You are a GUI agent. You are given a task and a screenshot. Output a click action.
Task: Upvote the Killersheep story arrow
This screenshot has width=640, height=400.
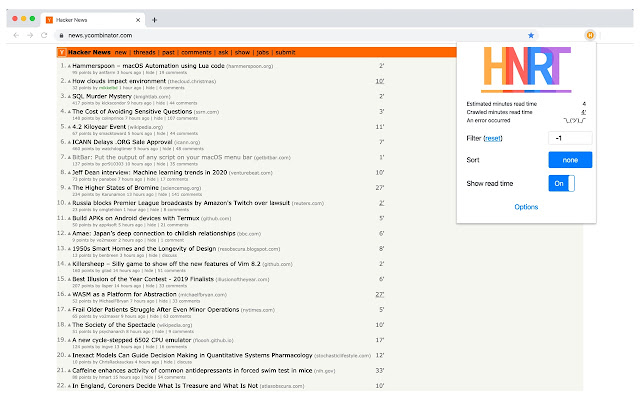[x=69, y=264]
